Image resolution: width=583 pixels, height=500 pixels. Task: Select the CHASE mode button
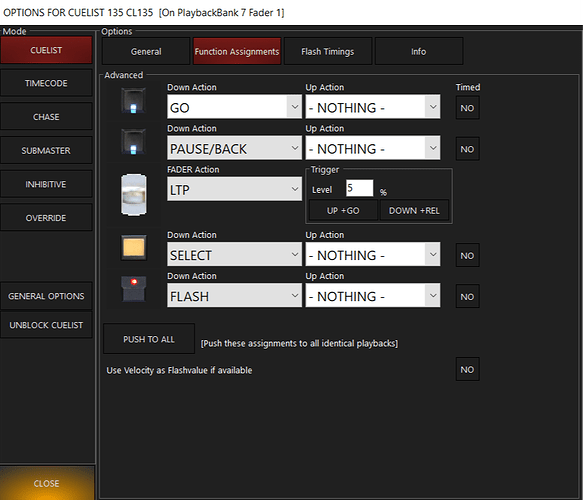46,117
